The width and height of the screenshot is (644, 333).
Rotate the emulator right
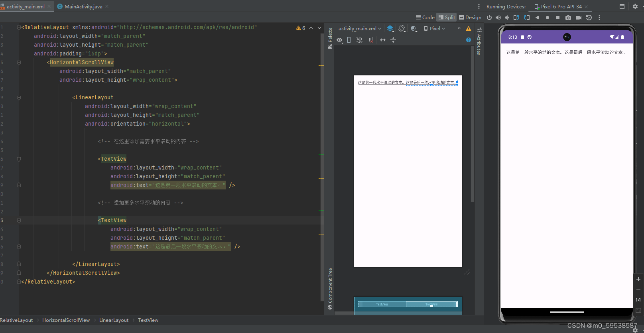pos(527,18)
